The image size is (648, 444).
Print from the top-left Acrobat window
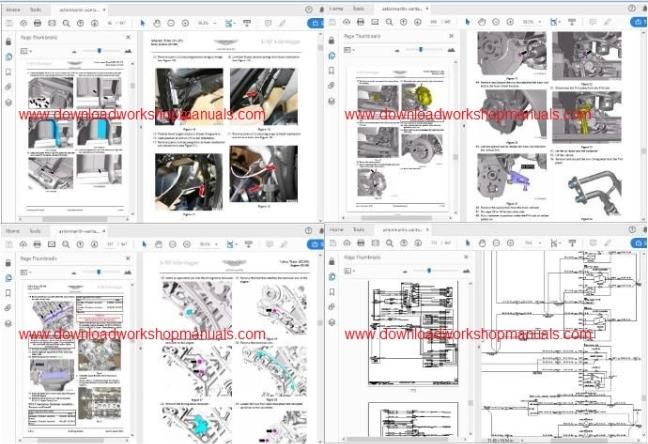click(37, 23)
